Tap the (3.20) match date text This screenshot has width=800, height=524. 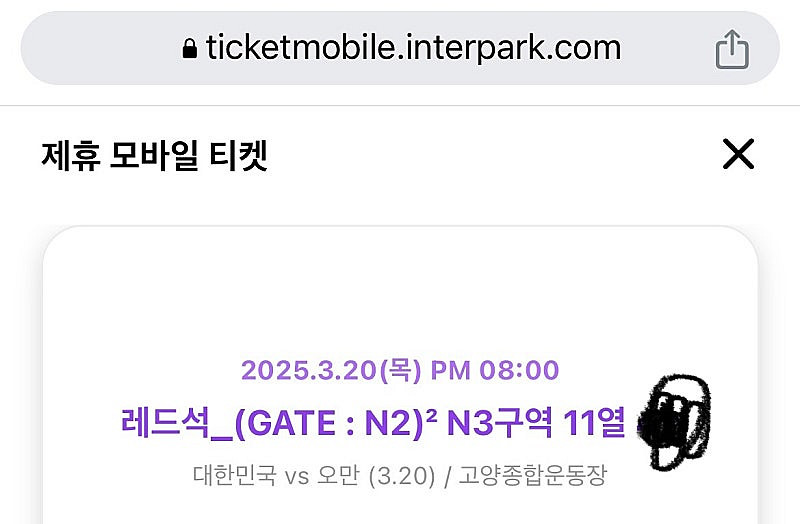tap(402, 476)
